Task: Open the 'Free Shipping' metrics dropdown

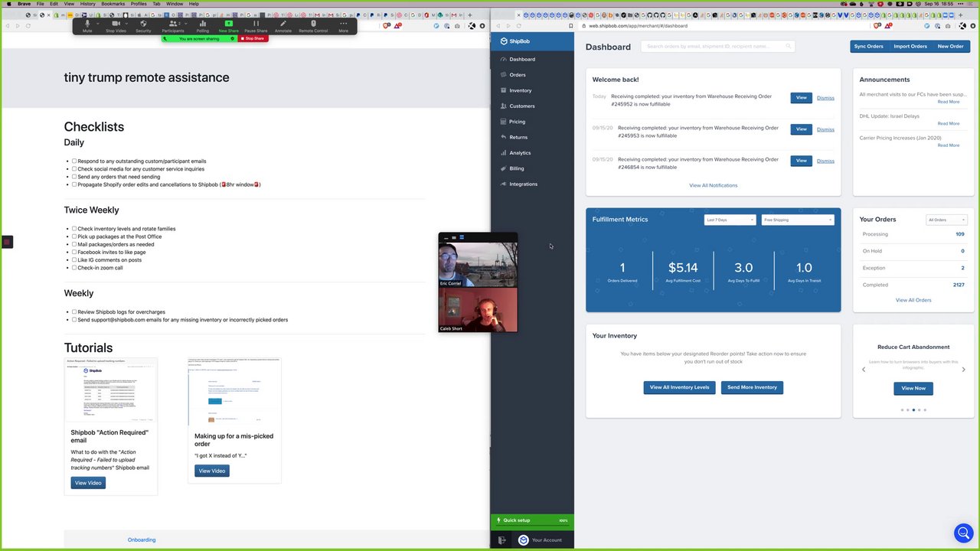Action: [798, 220]
